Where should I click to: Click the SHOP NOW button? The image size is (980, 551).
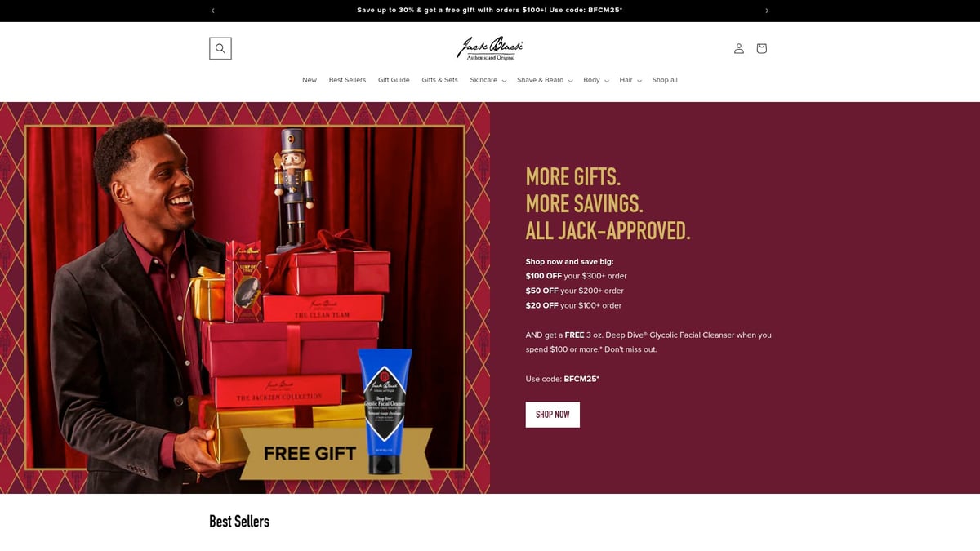click(553, 415)
